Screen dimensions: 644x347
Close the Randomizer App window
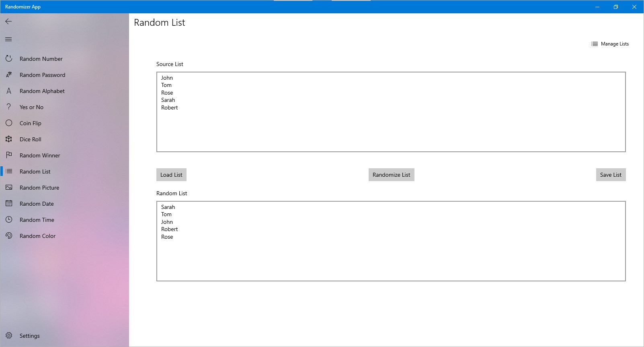point(634,7)
